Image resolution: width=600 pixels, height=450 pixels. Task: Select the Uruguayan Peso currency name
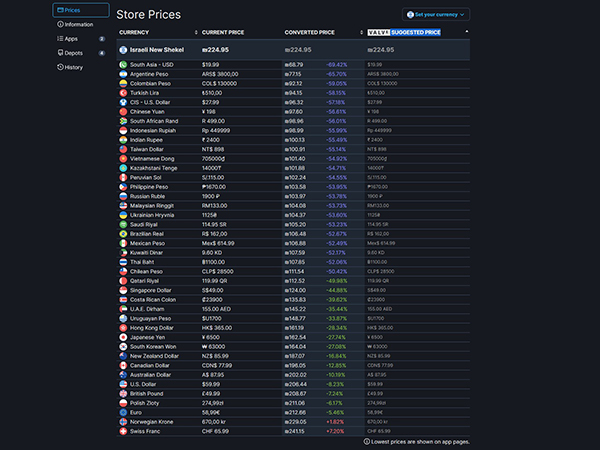pos(150,319)
